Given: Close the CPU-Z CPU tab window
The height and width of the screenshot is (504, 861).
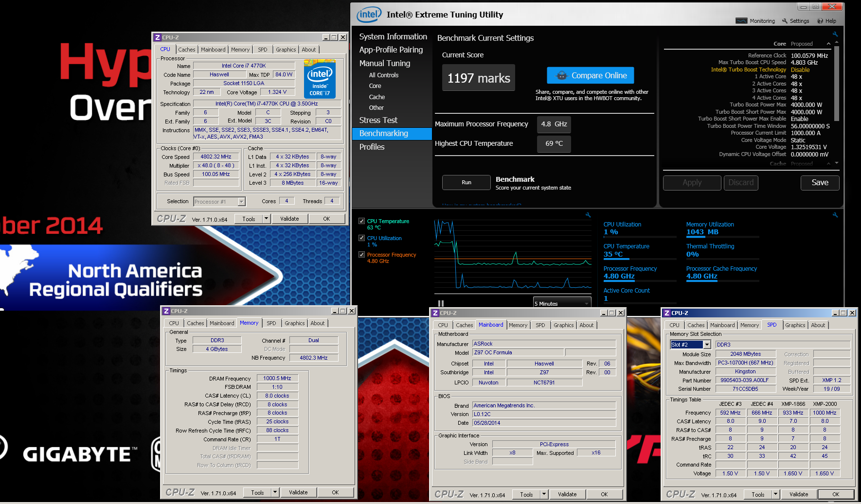Looking at the screenshot, I should [343, 37].
